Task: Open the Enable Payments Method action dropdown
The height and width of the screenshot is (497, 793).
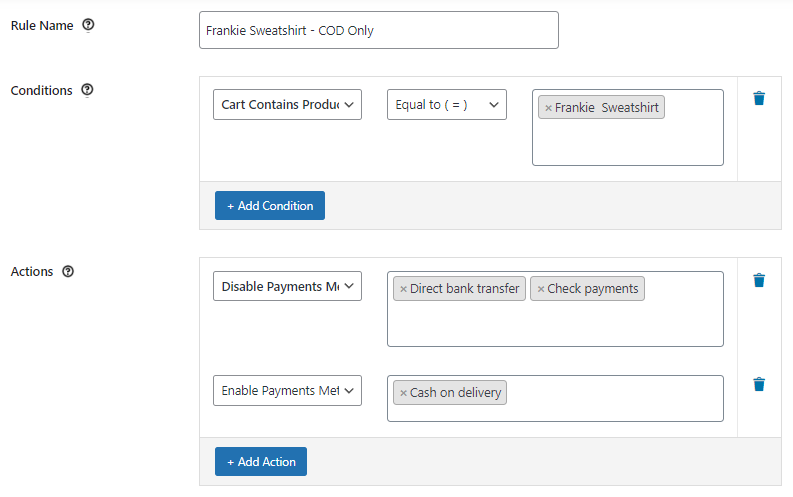Action: pyautogui.click(x=287, y=391)
